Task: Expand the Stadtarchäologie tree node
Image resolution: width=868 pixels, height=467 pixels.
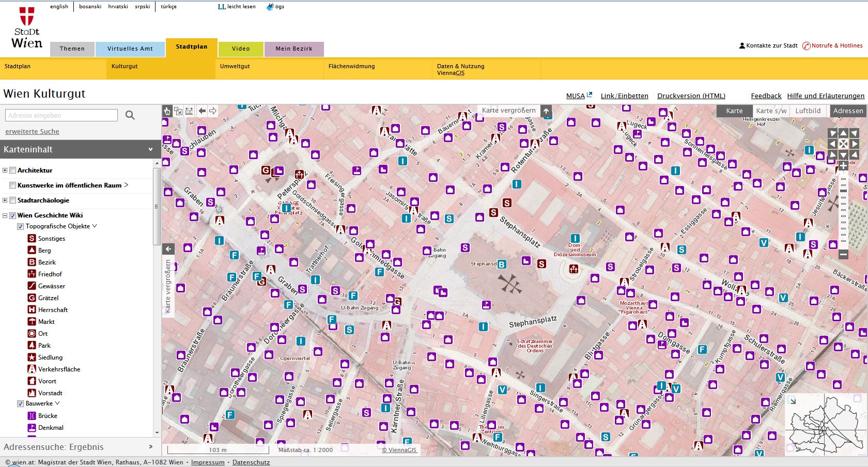Action: (5, 200)
